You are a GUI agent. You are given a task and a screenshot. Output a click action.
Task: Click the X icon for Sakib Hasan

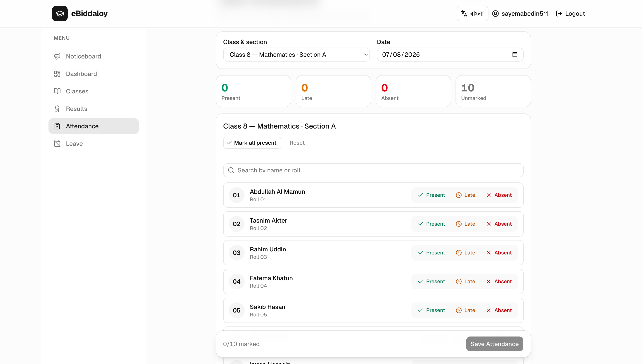pyautogui.click(x=488, y=310)
